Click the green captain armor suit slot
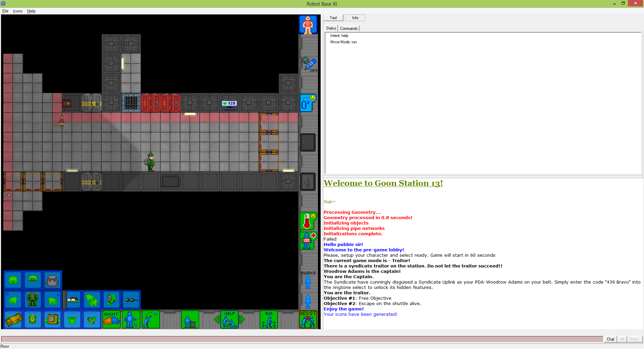Image resolution: width=644 pixels, height=349 pixels. coord(33,300)
